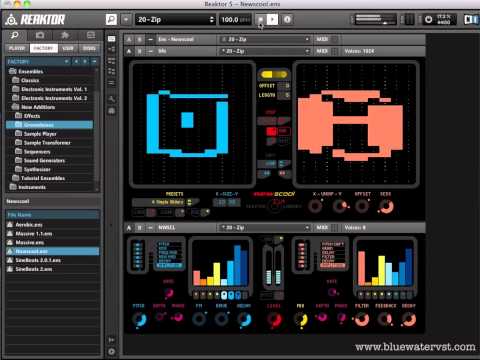Select the Factory browser tab
Viewport: 480px width, 360px height.
[x=44, y=48]
